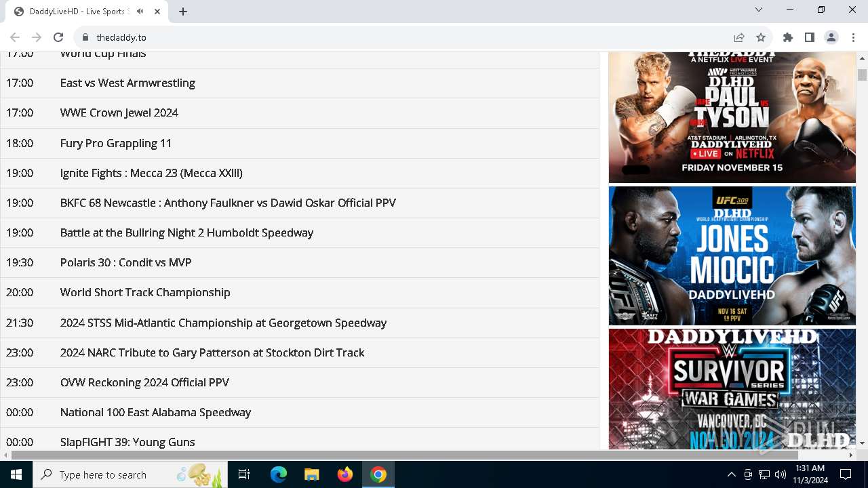Open the Jones vs Miocic UFC banner

pos(732,256)
